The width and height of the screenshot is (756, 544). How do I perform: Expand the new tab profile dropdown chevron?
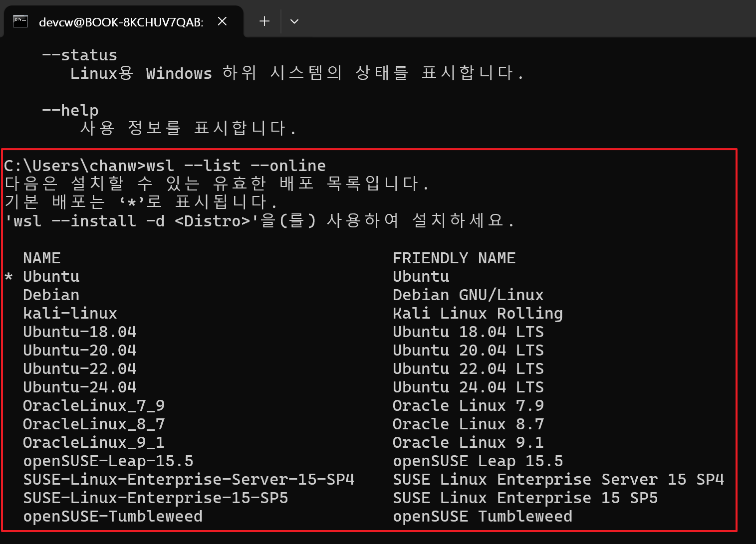point(294,21)
